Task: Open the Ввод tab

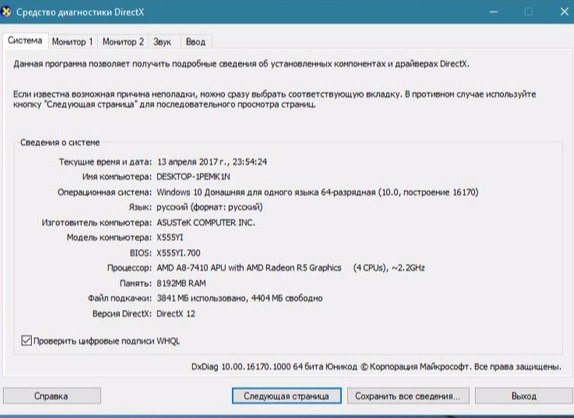Action: [195, 42]
